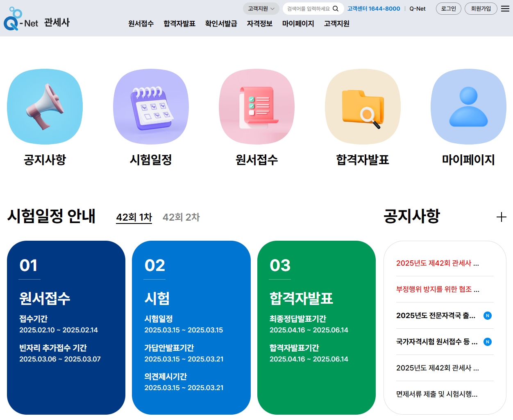Open the 합격자발표 folder icon
The height and width of the screenshot is (420, 513).
(362, 106)
